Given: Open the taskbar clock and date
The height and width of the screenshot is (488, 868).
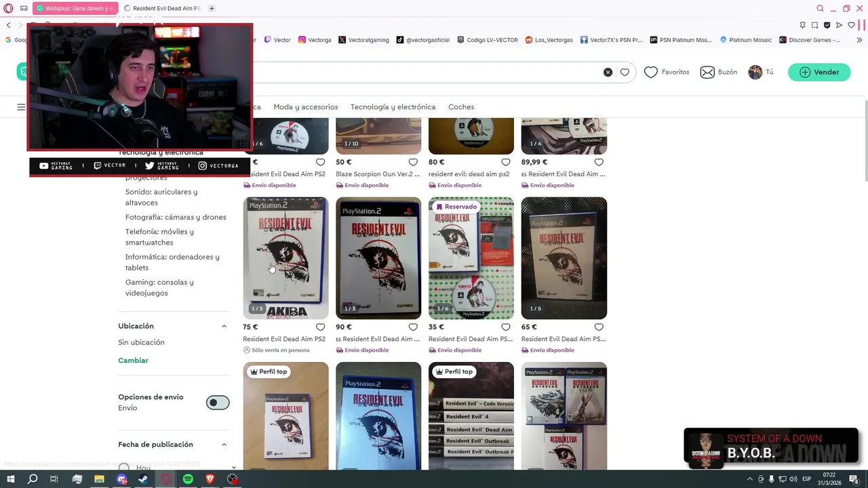Looking at the screenshot, I should tap(829, 479).
